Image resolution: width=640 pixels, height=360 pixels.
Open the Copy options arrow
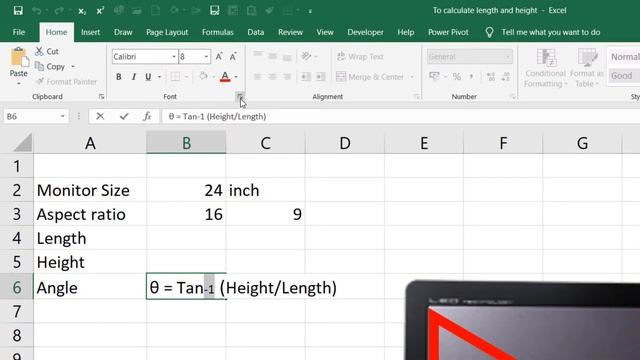click(73, 66)
